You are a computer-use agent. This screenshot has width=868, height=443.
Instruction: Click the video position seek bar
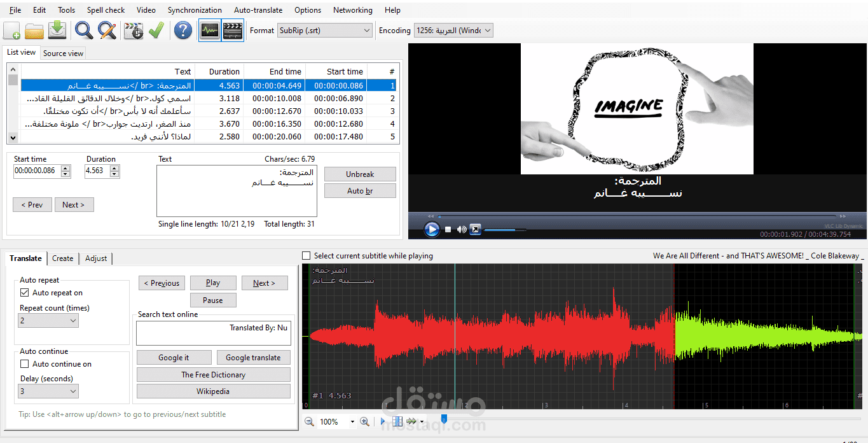tap(636, 216)
